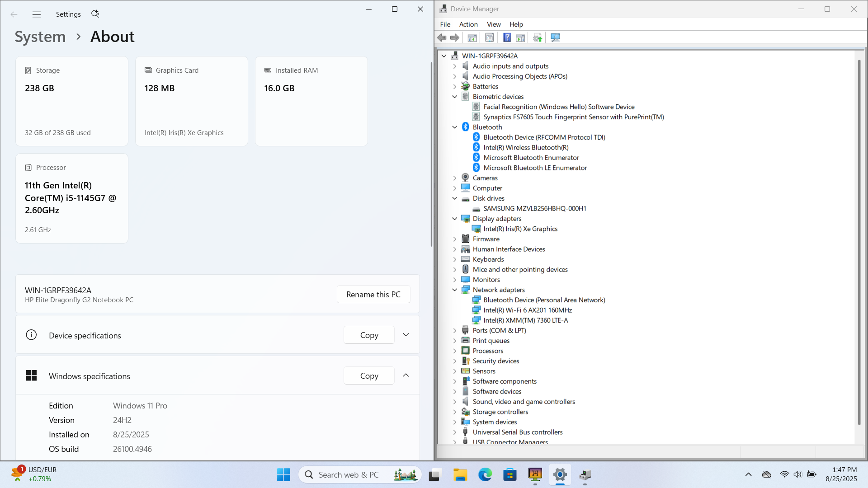Open the Settings navigation hamburger menu
The width and height of the screenshot is (868, 488).
click(x=37, y=14)
